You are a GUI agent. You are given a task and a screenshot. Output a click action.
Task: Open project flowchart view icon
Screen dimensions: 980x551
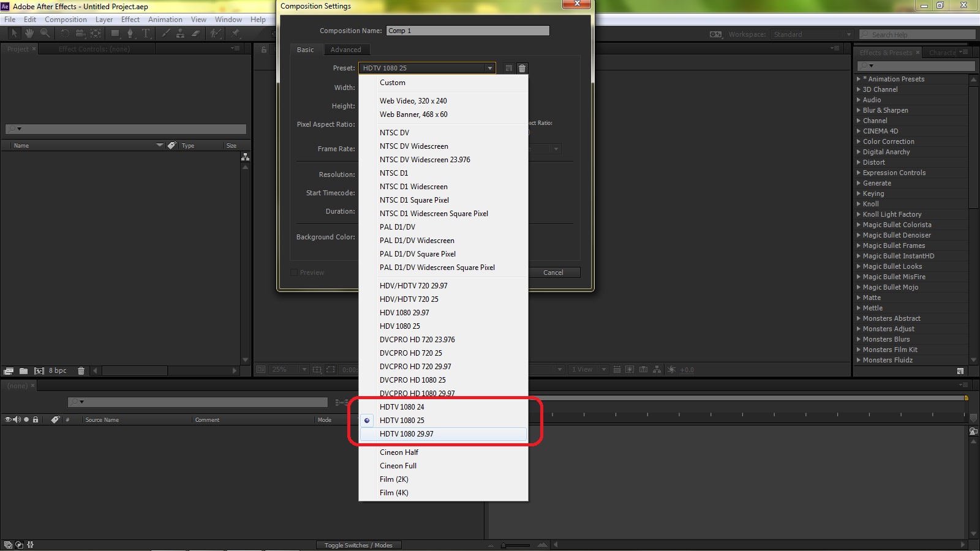245,157
